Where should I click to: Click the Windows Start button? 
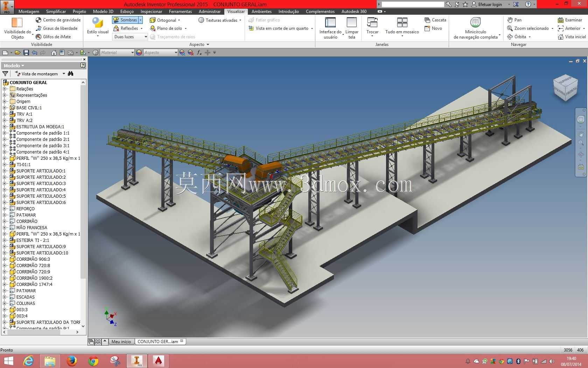coord(8,361)
